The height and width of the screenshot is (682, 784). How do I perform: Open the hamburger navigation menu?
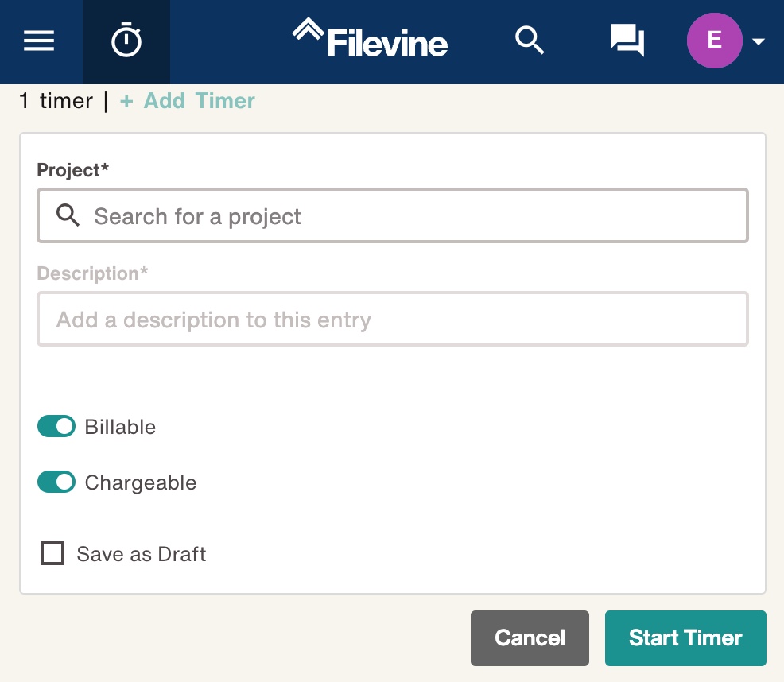(x=39, y=41)
